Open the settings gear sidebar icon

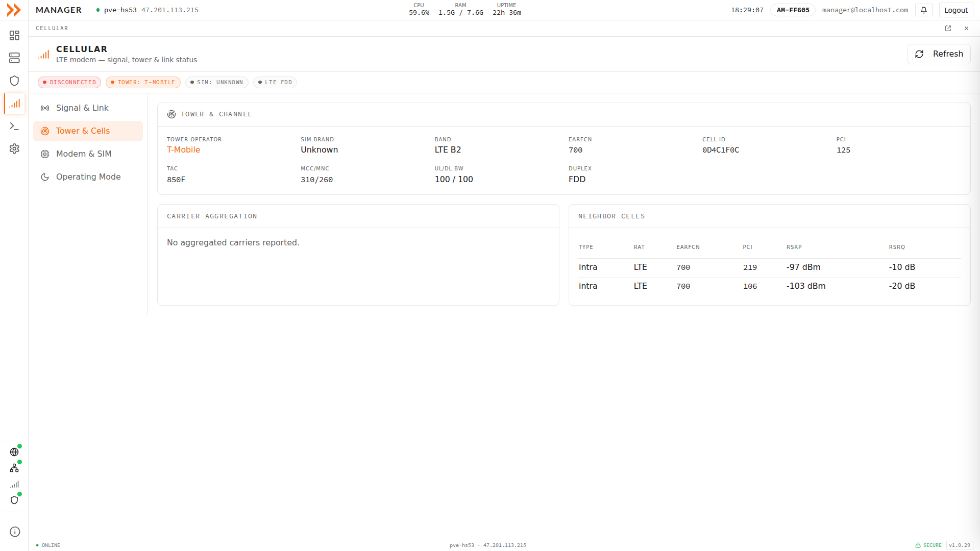pos(14,148)
